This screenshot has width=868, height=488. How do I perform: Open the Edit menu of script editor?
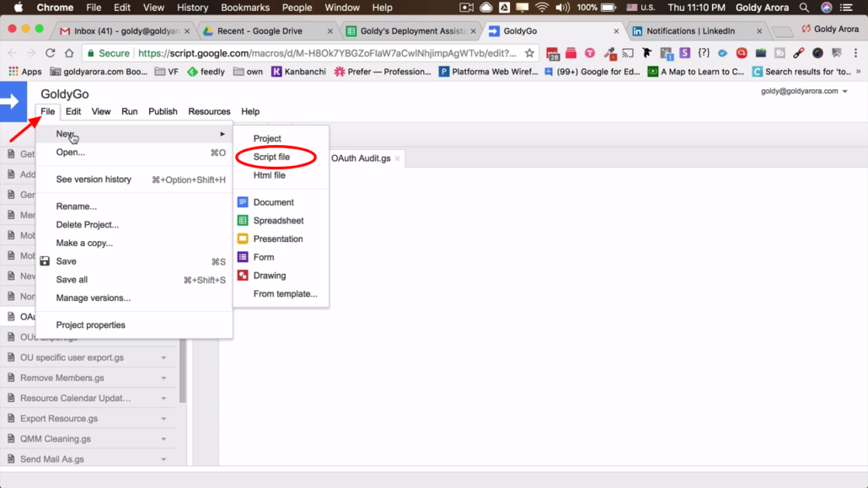click(73, 111)
